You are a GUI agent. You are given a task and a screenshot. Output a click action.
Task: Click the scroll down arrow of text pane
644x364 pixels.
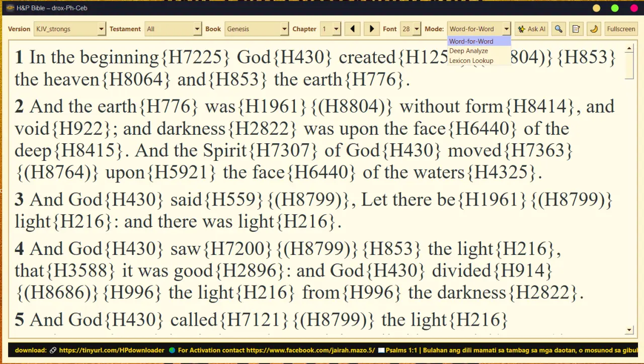[629, 330]
